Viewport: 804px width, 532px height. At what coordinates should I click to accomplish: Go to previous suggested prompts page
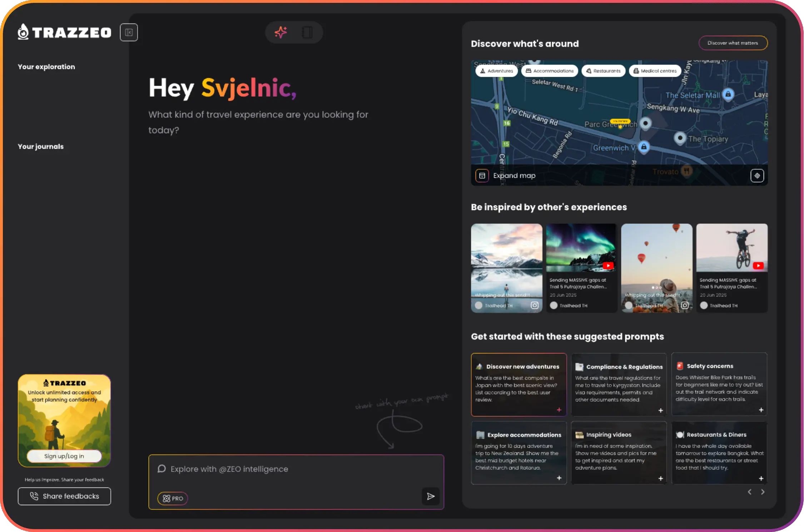(x=750, y=492)
